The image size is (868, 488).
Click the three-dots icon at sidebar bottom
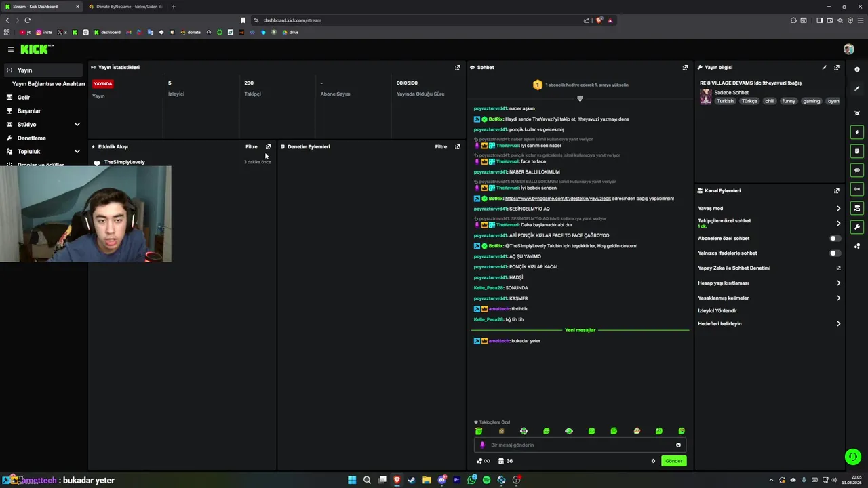click(857, 246)
